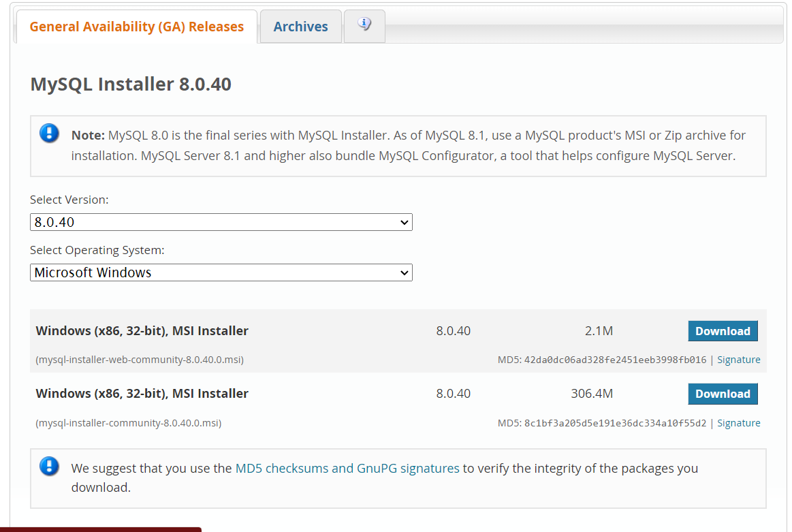Expand the version chooser showing 8.0.40

221,222
